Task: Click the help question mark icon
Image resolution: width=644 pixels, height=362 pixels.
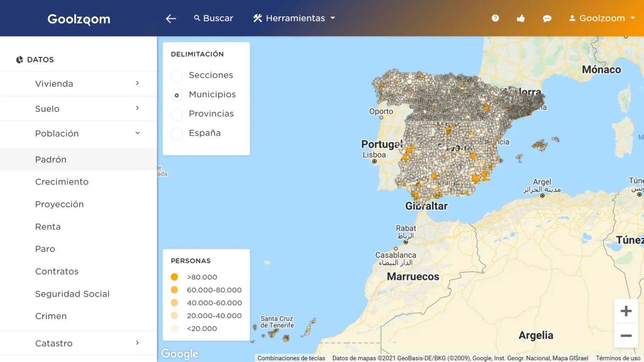Action: tap(495, 18)
